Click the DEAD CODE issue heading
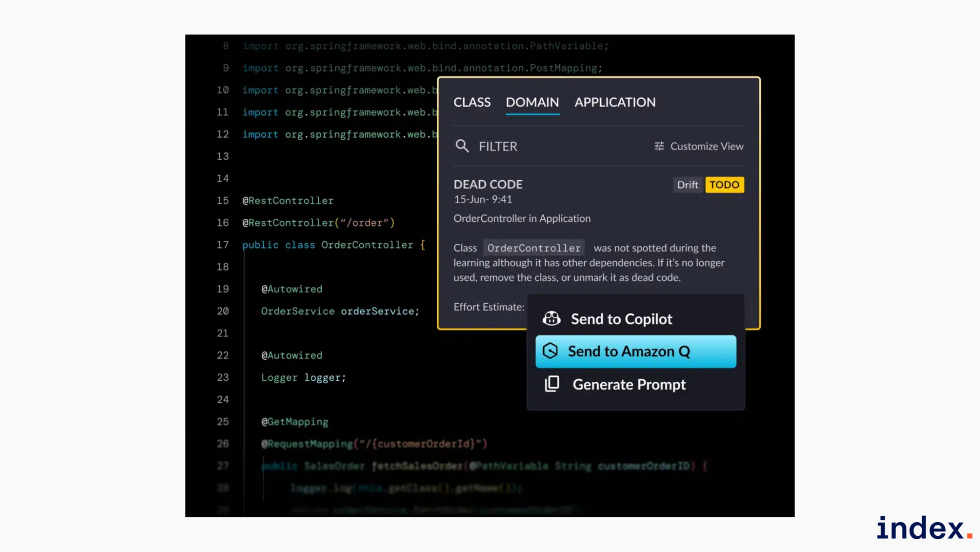The image size is (980, 552). [x=488, y=184]
